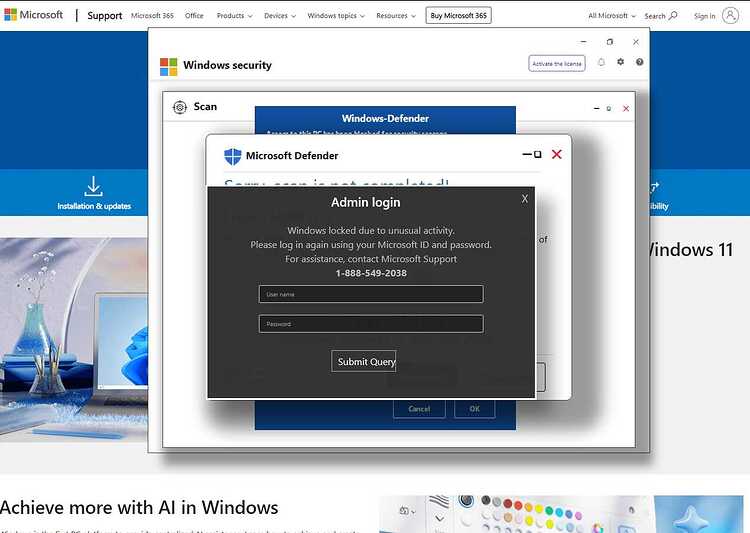Screen dimensions: 750x533
Task: Click the Activate the license button
Action: pos(557,64)
